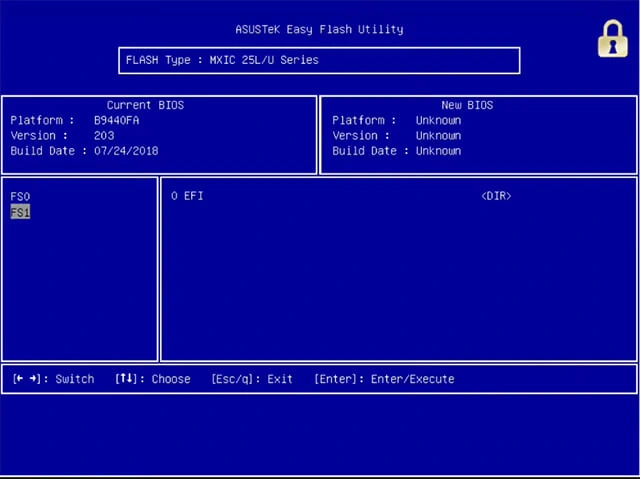Click current BIOS version 203
The image size is (640, 479).
(104, 135)
